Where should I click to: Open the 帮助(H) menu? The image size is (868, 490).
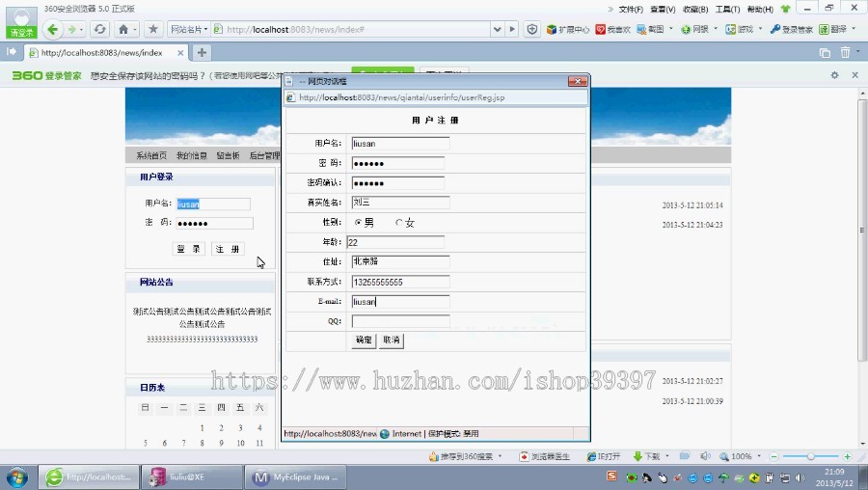coord(760,10)
